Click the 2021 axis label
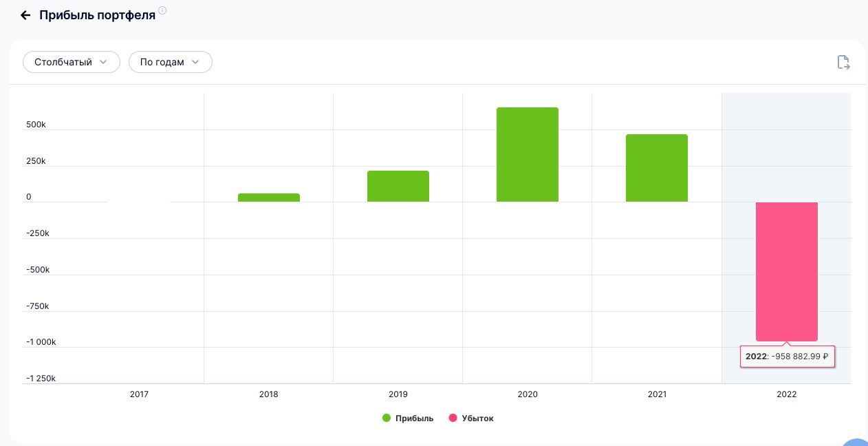The width and height of the screenshot is (868, 446). 657,394
